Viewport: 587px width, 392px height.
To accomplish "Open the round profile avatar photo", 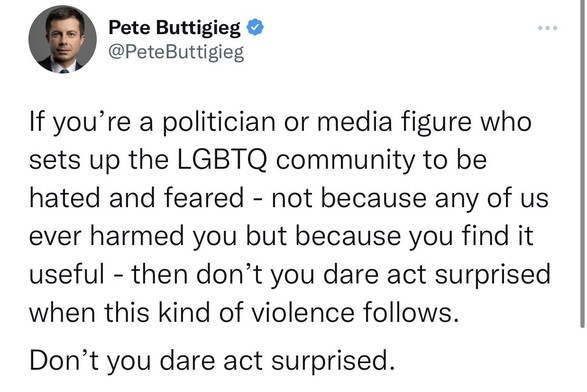I will (63, 39).
